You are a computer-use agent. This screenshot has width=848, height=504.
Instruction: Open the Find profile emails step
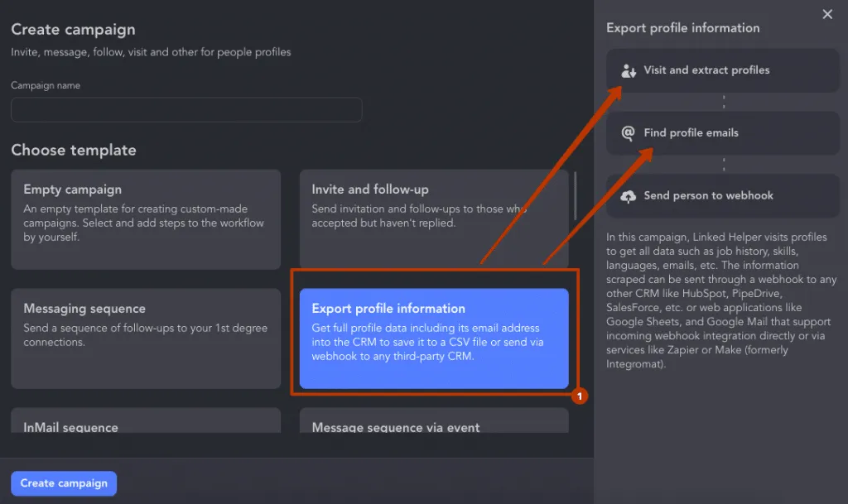pyautogui.click(x=722, y=133)
